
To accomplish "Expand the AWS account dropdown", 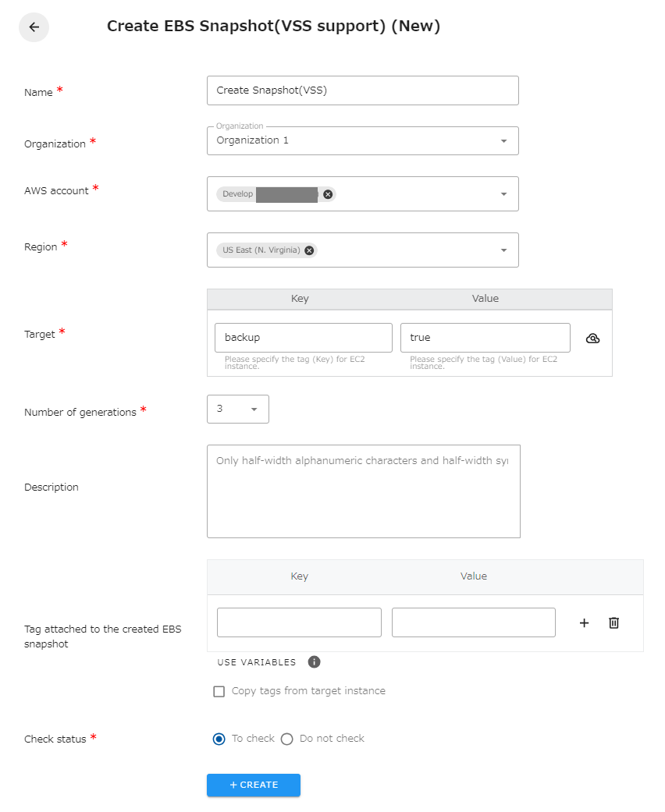I will tap(503, 193).
